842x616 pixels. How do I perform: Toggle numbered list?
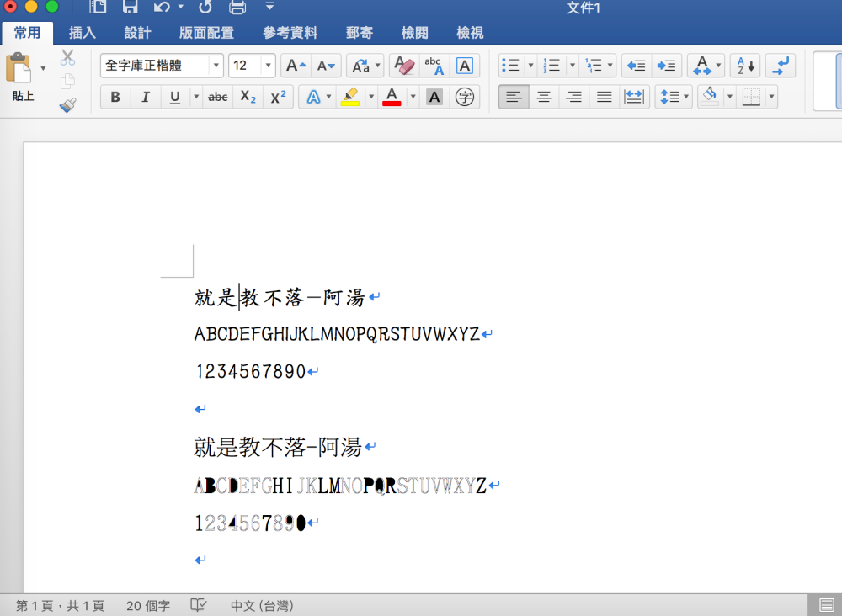coord(552,66)
